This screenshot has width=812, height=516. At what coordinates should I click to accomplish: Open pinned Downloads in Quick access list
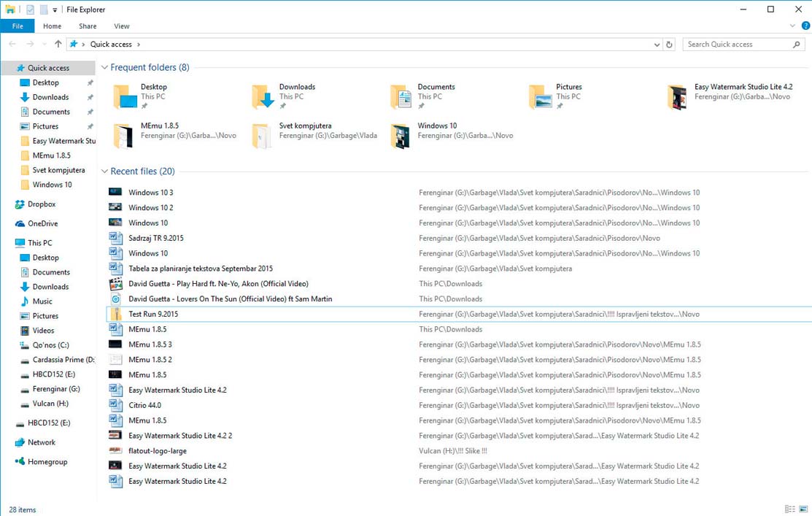coord(50,97)
